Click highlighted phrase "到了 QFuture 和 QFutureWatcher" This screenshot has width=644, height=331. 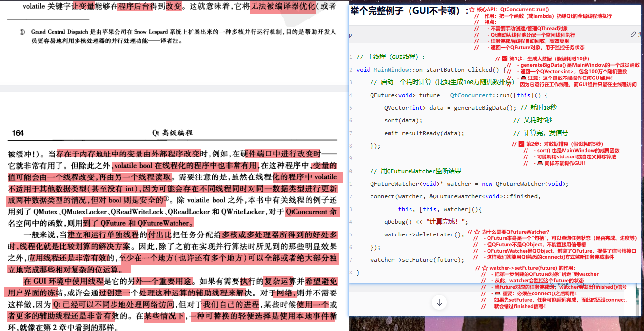pyautogui.click(x=138, y=223)
